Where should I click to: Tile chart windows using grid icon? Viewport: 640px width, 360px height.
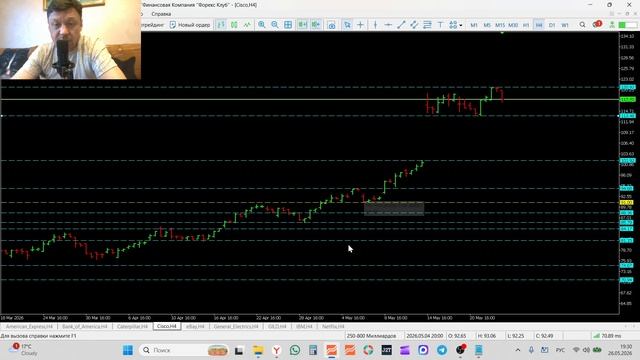click(x=288, y=25)
